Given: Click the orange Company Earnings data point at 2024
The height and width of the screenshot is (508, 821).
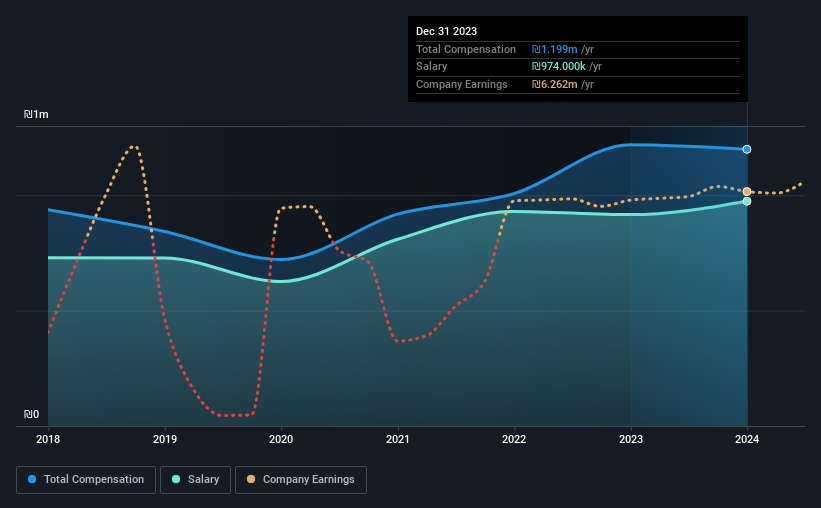Looking at the screenshot, I should tap(747, 192).
